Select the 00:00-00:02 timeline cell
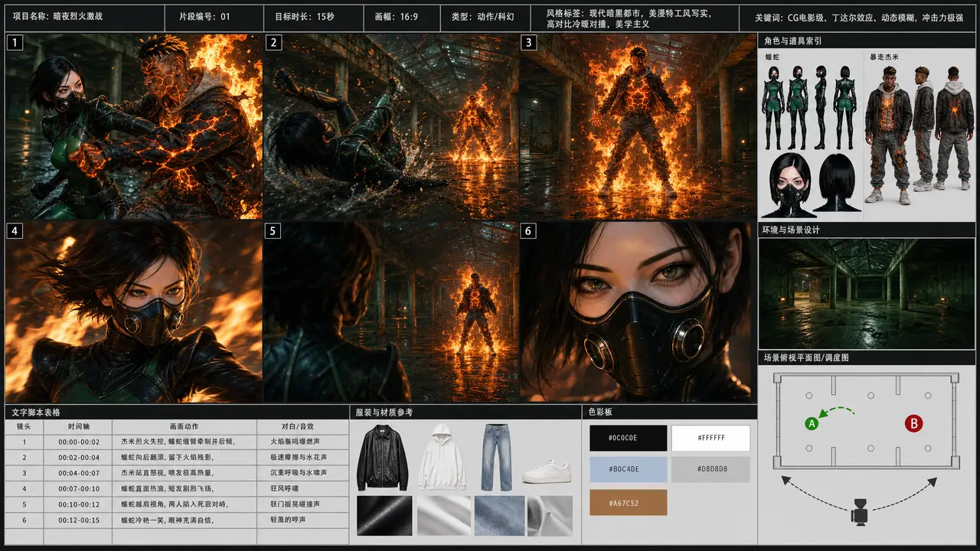 78,442
